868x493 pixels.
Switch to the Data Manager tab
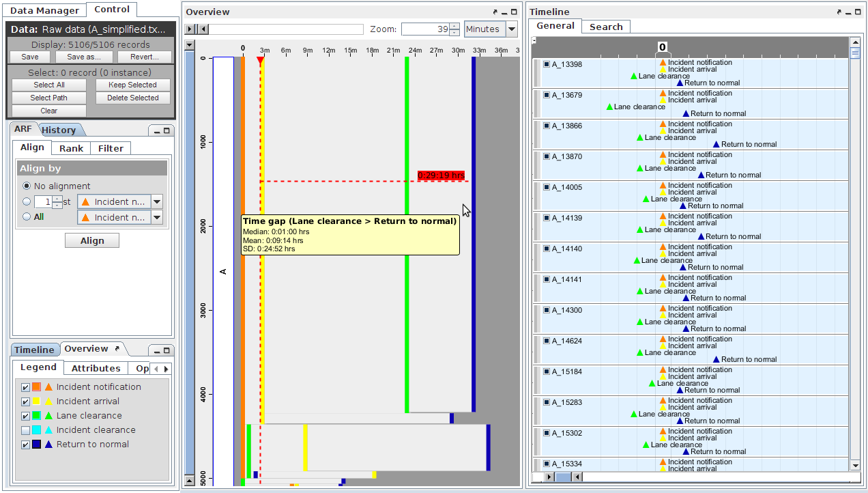tap(44, 10)
